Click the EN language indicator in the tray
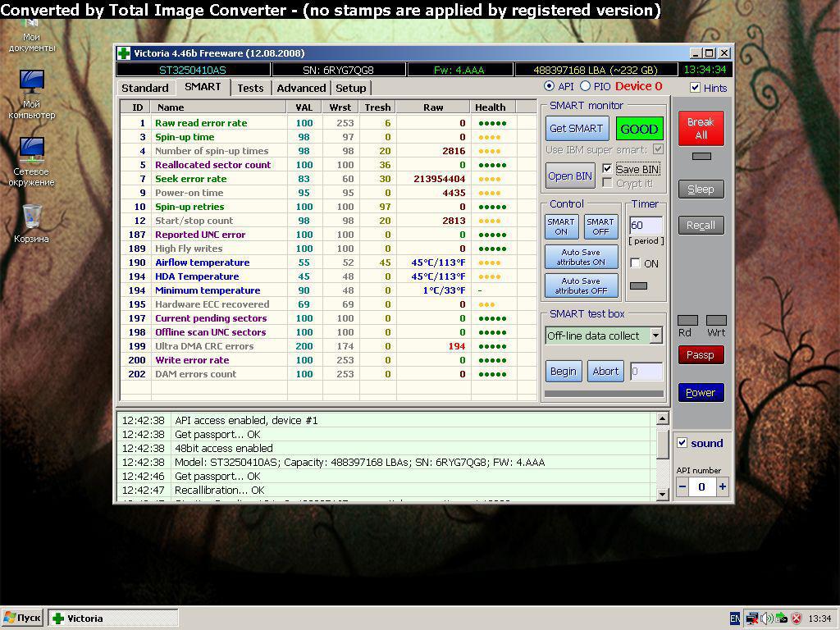The height and width of the screenshot is (630, 840). tap(735, 619)
